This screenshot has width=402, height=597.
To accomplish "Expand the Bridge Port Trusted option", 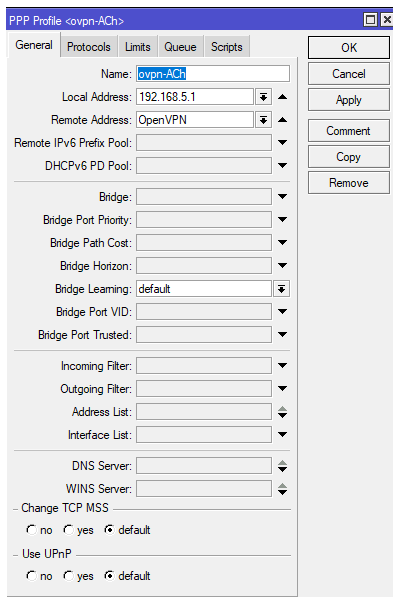I will [282, 335].
